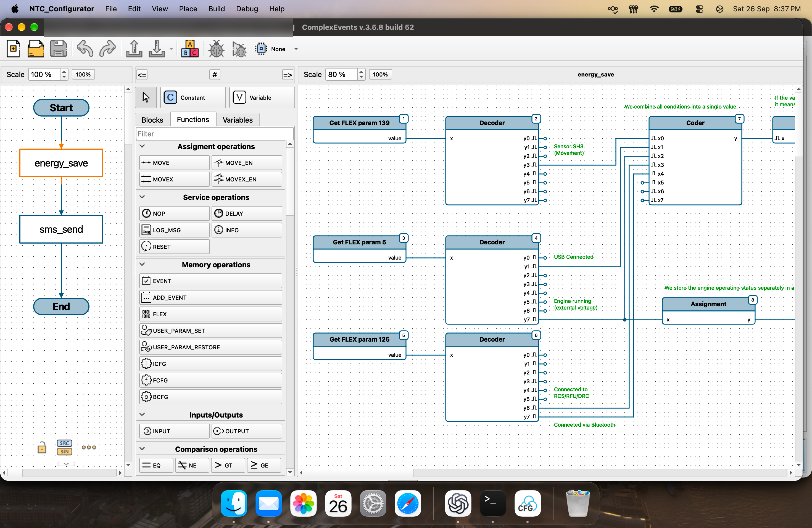Click the => expand panel button
812x528 pixels.
point(287,74)
